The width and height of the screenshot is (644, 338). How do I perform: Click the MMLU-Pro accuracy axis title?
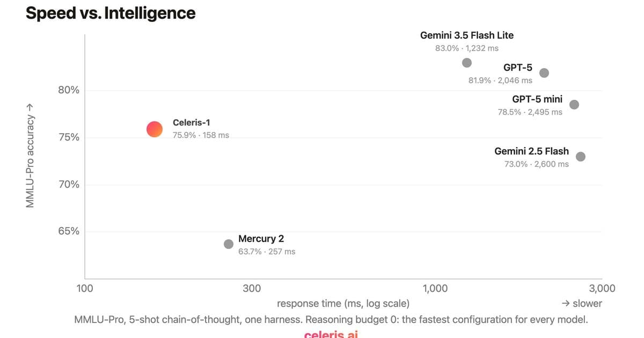[x=31, y=155]
